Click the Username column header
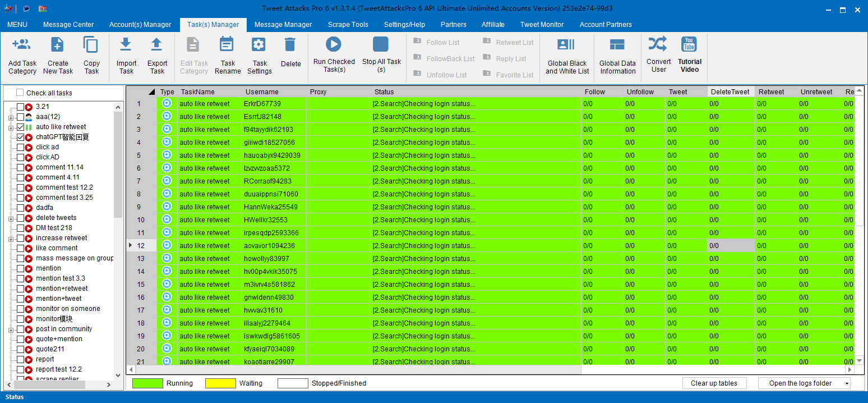Viewport: 868px width, 403px height. (x=274, y=92)
